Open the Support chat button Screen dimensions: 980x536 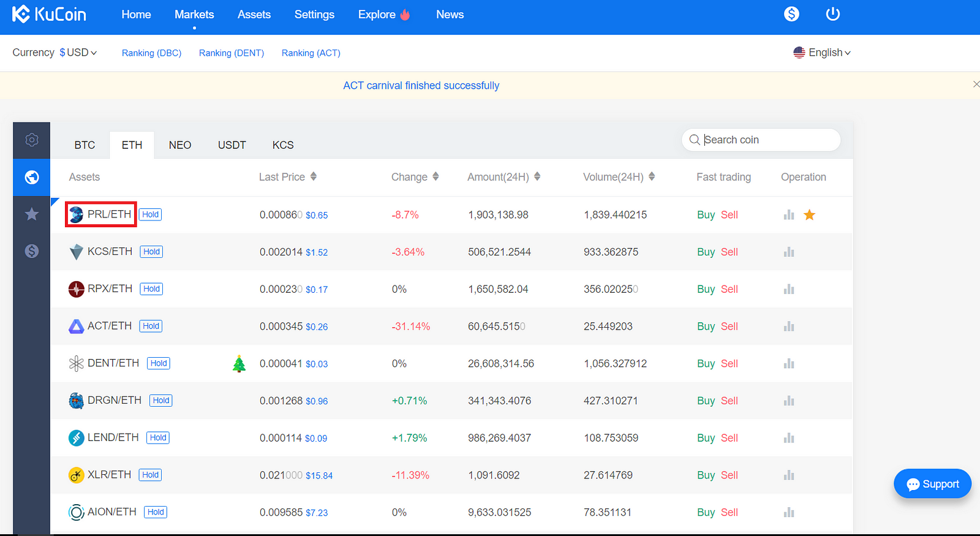[x=932, y=484]
